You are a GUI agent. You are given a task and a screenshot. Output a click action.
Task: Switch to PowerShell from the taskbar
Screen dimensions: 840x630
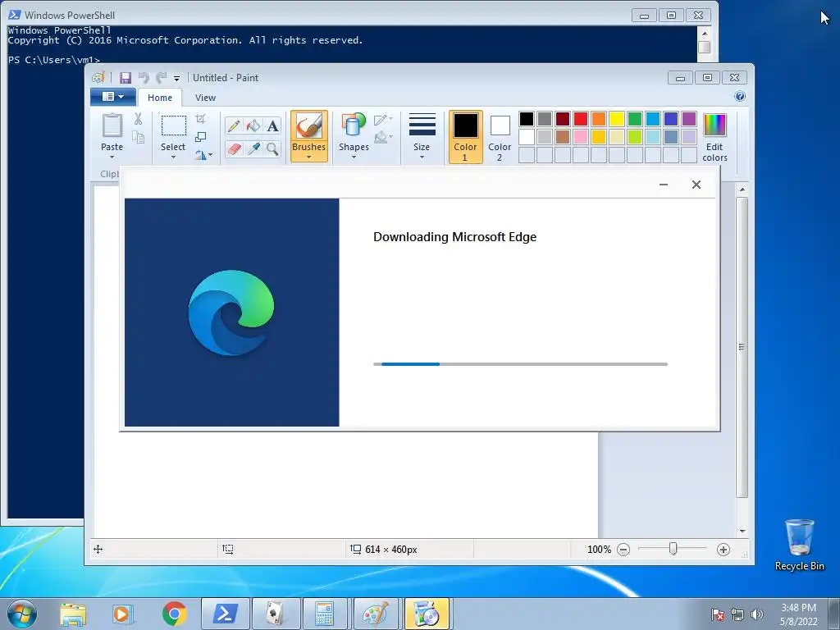225,614
